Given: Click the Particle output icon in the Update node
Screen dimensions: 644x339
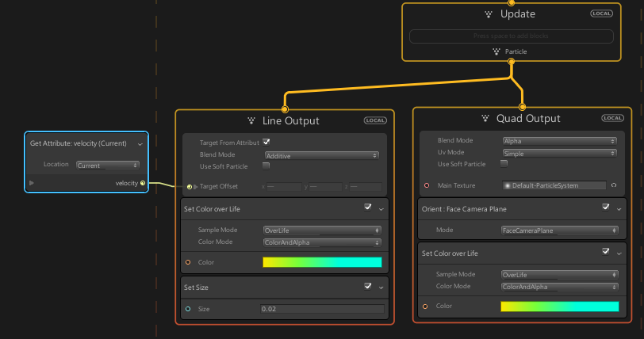Looking at the screenshot, I should coord(496,51).
